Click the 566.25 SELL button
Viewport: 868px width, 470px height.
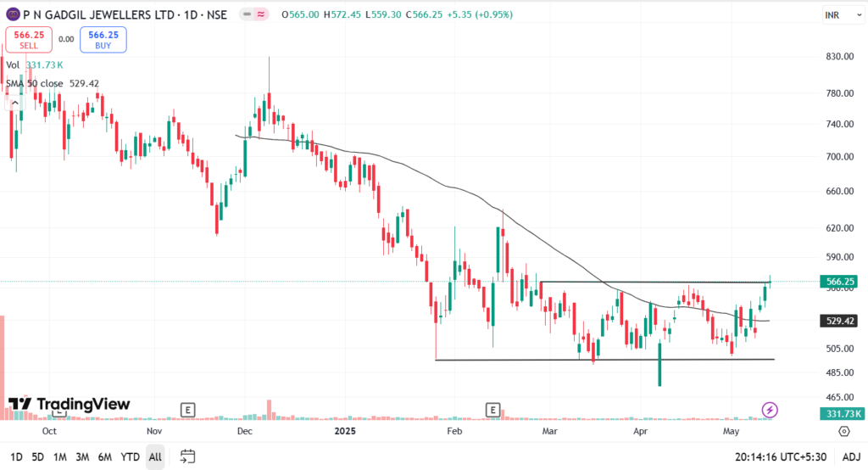[x=29, y=40]
